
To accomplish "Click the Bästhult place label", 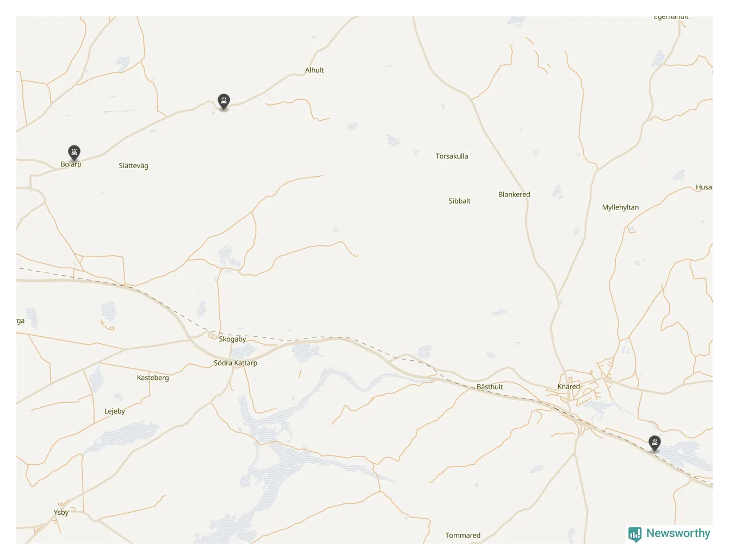I will 490,387.
